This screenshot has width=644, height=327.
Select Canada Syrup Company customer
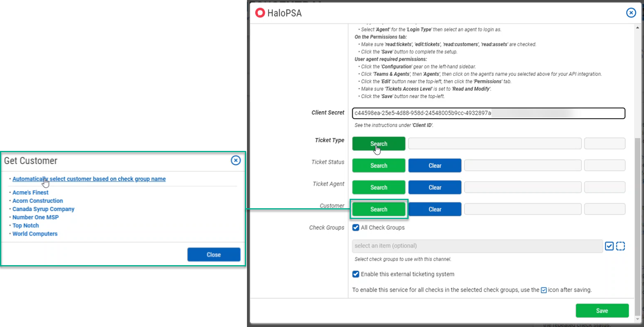pos(43,209)
